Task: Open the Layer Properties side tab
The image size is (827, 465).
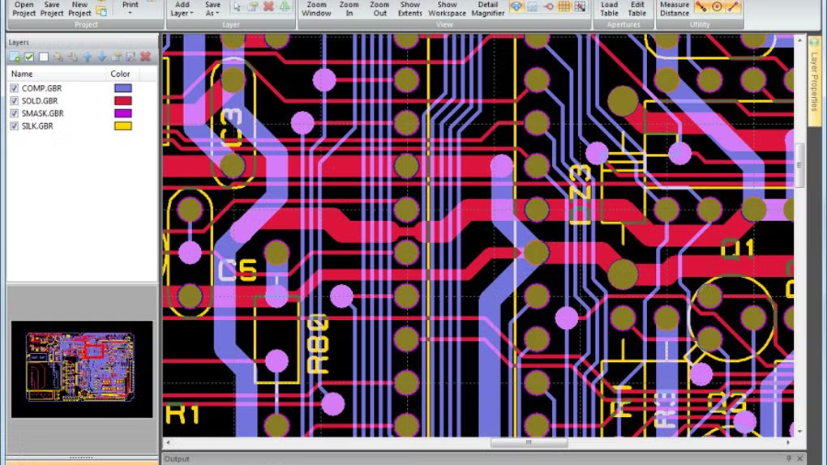Action: tap(815, 80)
